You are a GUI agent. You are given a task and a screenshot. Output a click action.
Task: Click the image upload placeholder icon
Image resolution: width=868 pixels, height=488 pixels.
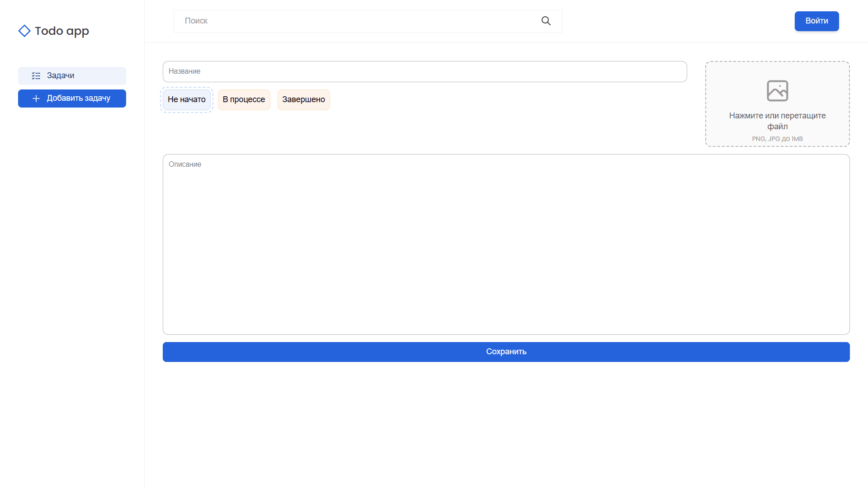point(777,91)
